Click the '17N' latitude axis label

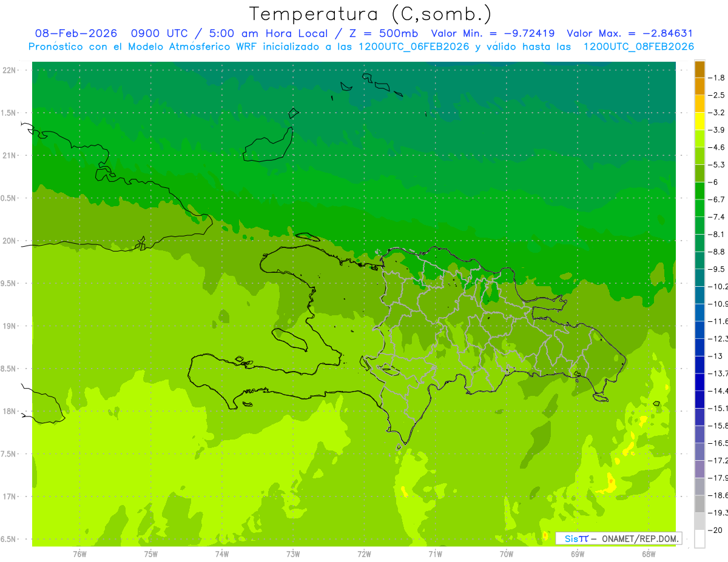pos(9,497)
